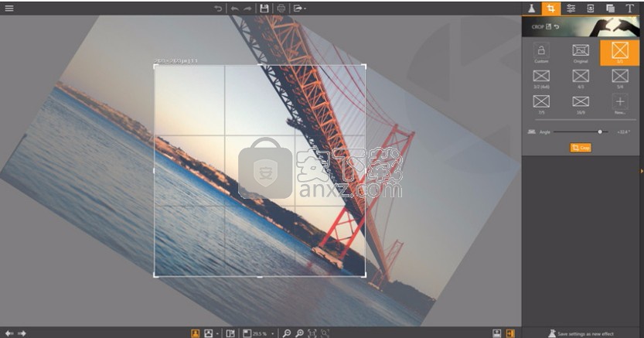
Task: Add a New crop ratio preset
Action: coord(620,104)
